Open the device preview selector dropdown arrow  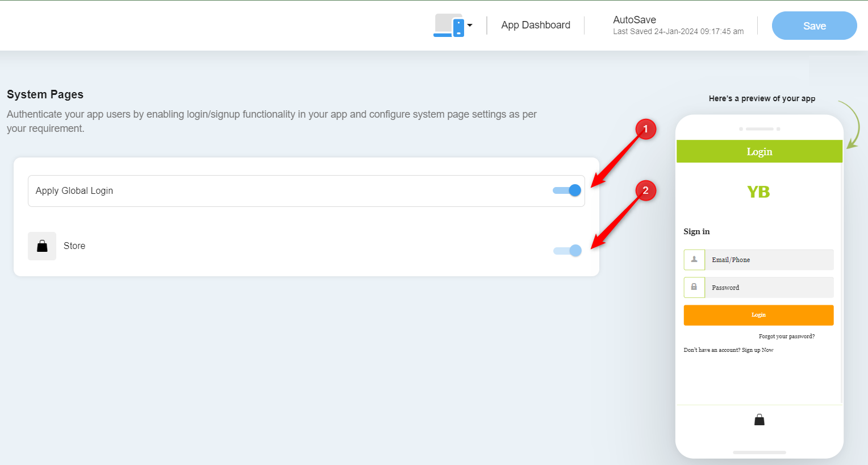469,25
